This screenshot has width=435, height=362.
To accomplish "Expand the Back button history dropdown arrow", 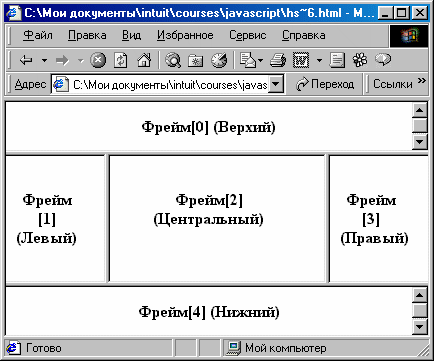I will tap(44, 61).
